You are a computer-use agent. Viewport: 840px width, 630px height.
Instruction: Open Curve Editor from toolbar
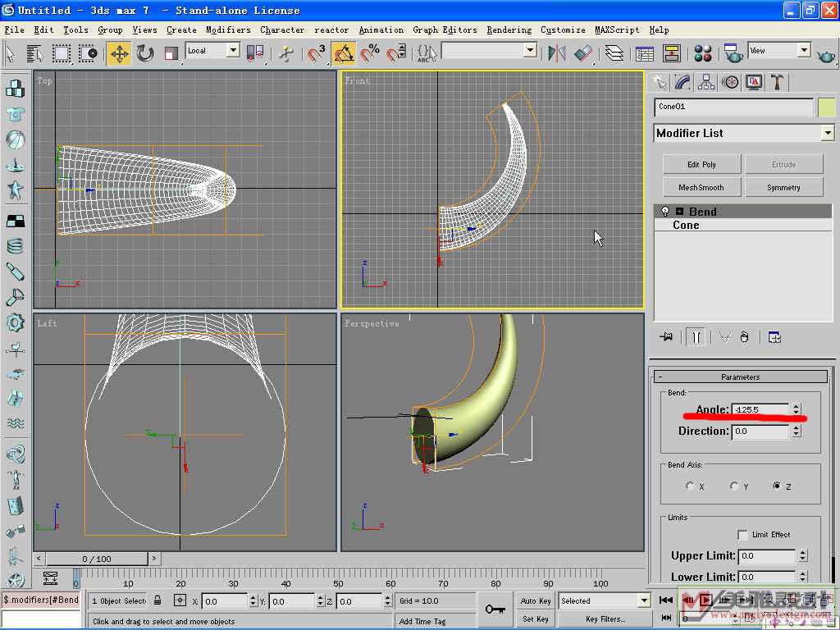click(645, 53)
